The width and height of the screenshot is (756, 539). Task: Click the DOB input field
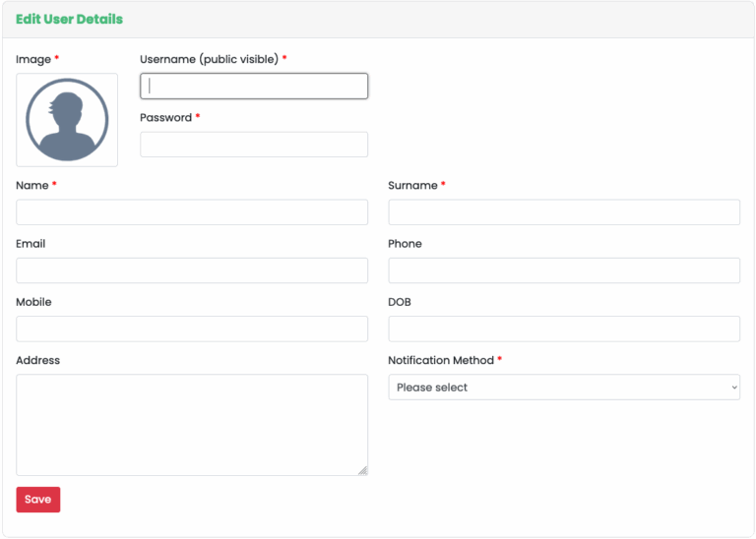coord(563,329)
